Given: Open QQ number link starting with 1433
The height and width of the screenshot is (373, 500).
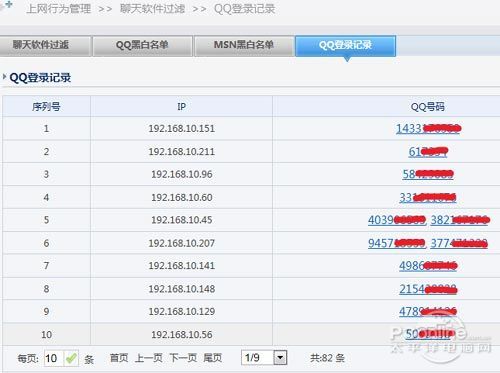Looking at the screenshot, I should click(x=428, y=129).
